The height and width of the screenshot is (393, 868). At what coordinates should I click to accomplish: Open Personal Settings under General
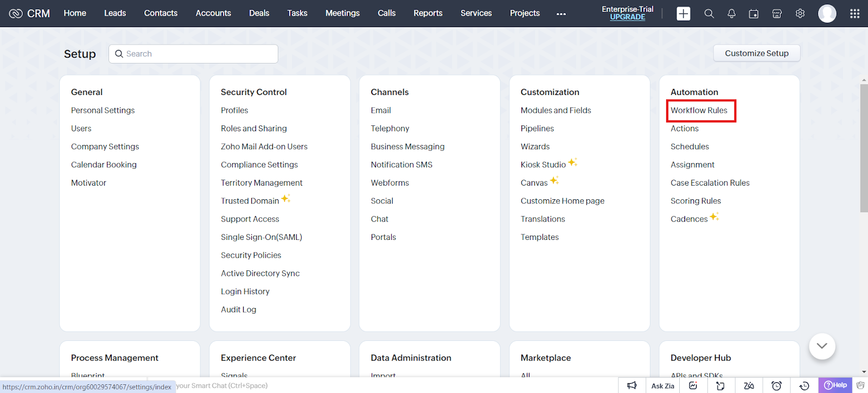tap(103, 110)
